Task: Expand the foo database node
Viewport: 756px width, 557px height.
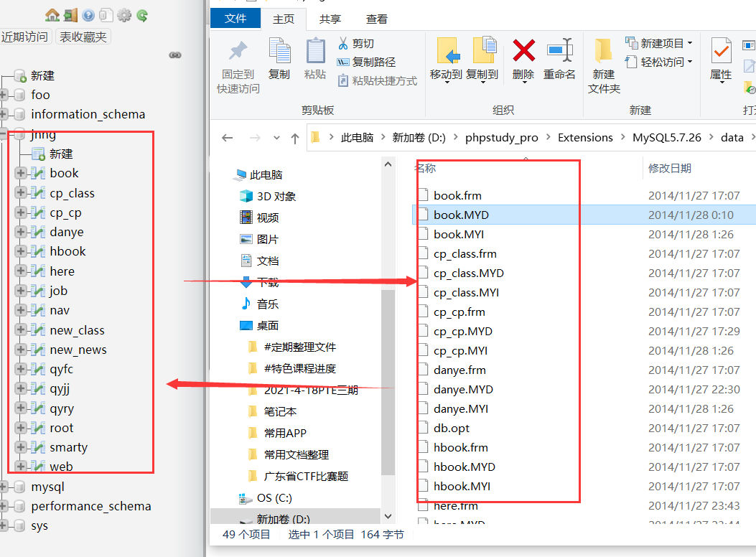Action: coord(3,95)
